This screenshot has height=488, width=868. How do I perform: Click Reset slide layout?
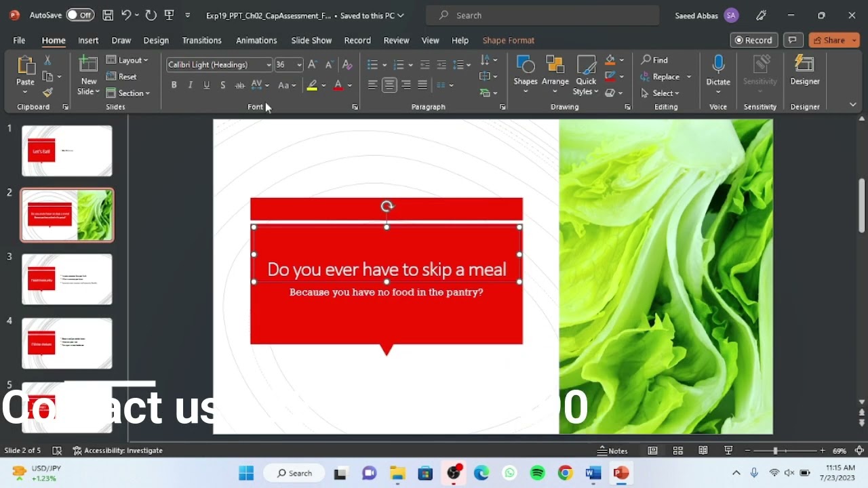[x=121, y=77]
